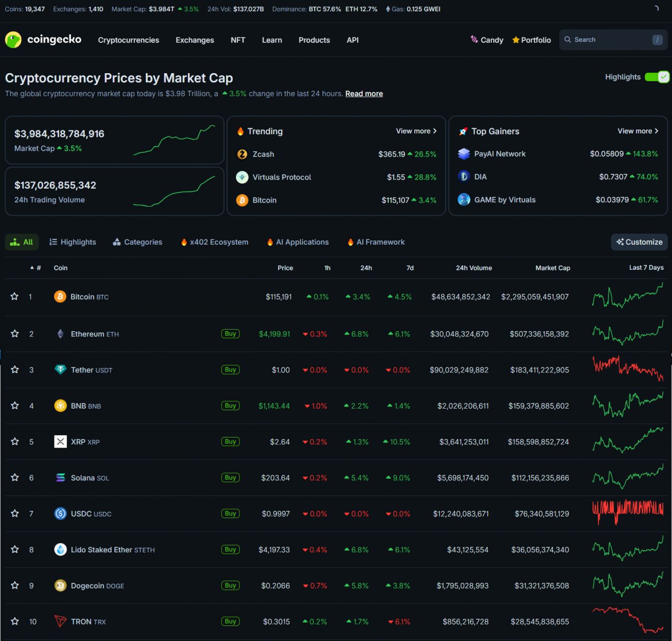Follow the Read more link

(364, 93)
